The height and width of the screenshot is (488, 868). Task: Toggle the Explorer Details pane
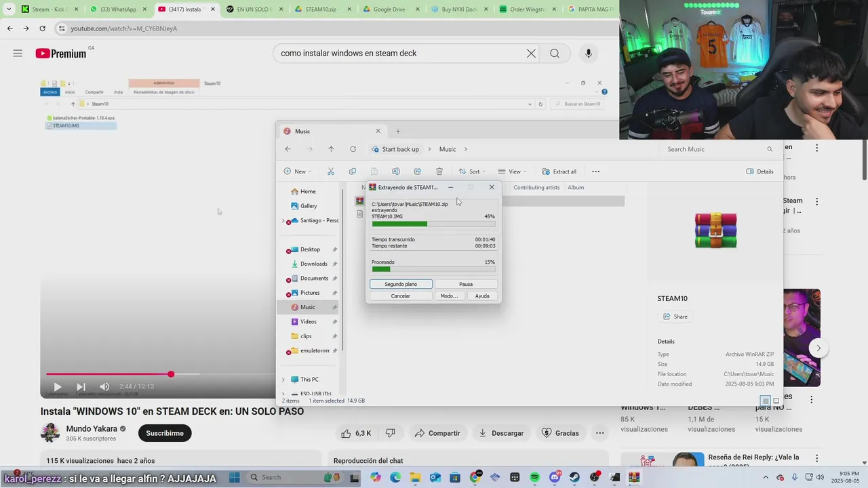point(759,171)
